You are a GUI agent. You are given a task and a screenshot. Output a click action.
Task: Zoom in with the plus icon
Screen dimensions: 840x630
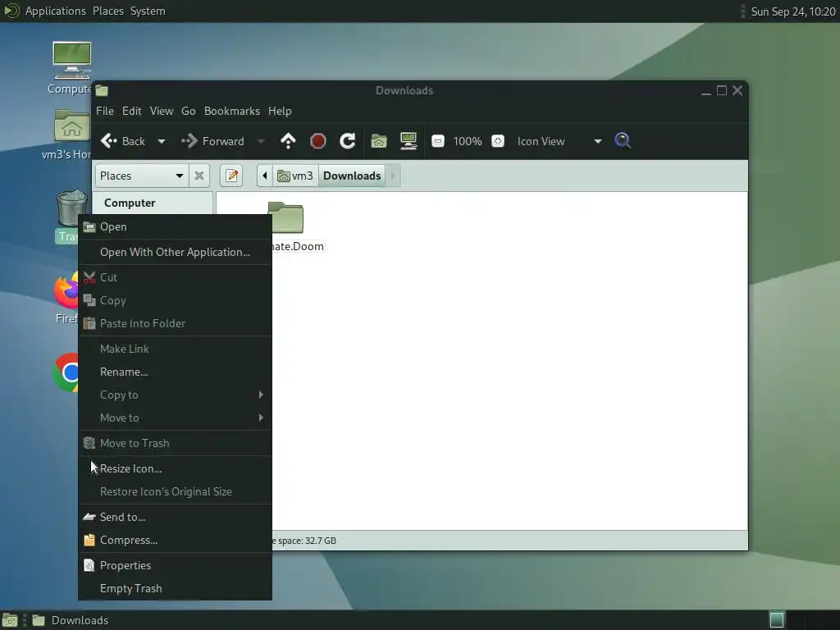coord(498,141)
